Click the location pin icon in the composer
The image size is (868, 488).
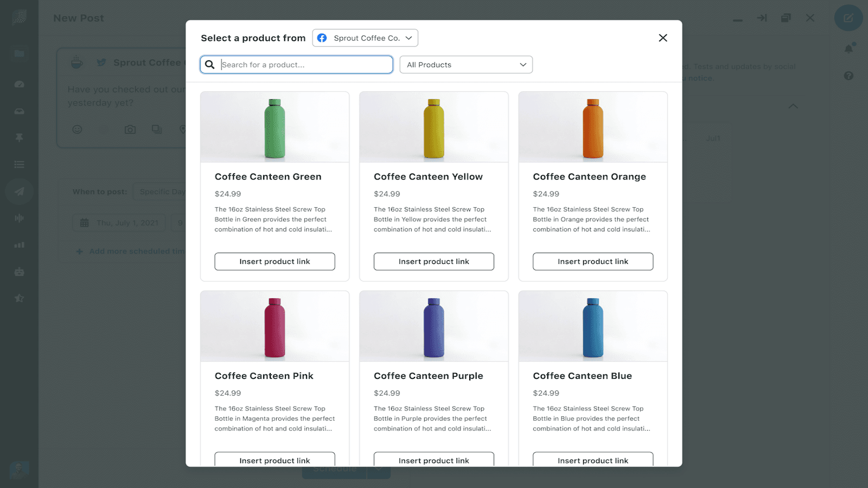183,130
